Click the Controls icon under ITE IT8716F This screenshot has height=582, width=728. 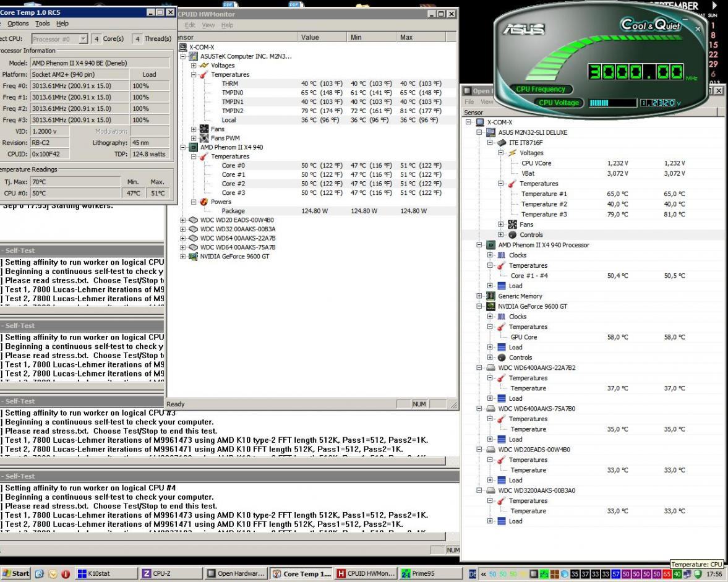[512, 235]
